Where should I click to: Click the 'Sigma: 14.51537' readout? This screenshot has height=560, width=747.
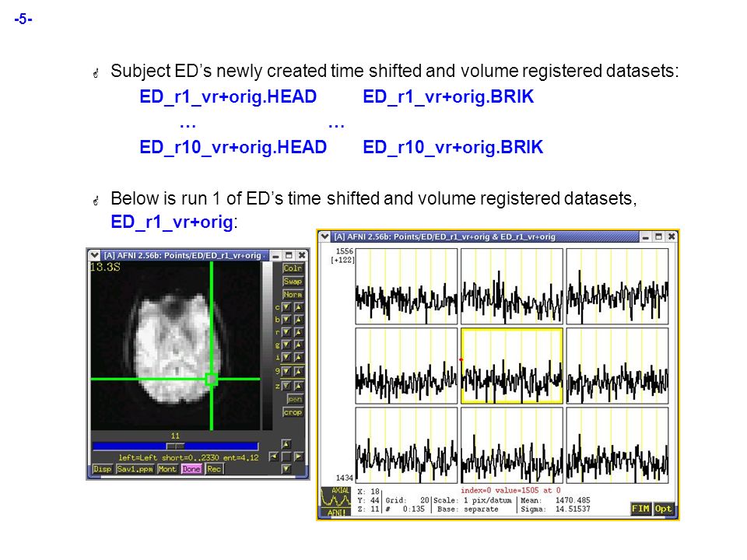(x=556, y=509)
